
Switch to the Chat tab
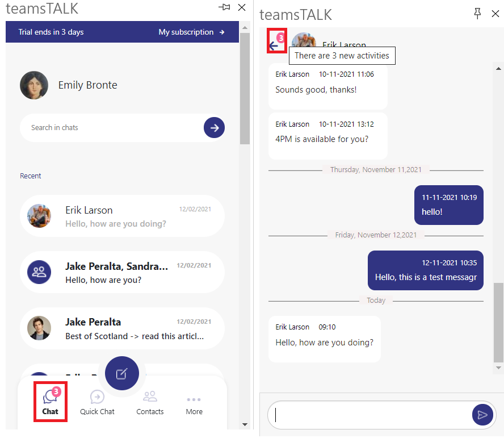coord(51,402)
